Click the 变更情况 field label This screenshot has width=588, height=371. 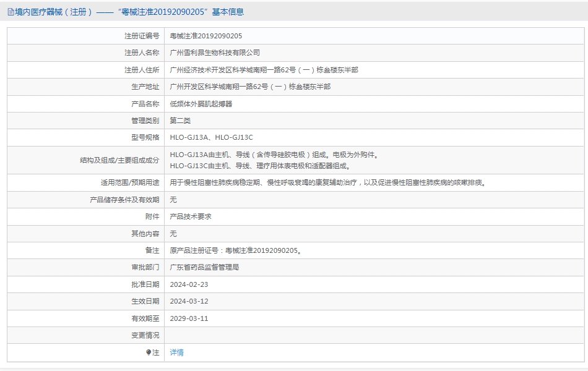(x=145, y=335)
